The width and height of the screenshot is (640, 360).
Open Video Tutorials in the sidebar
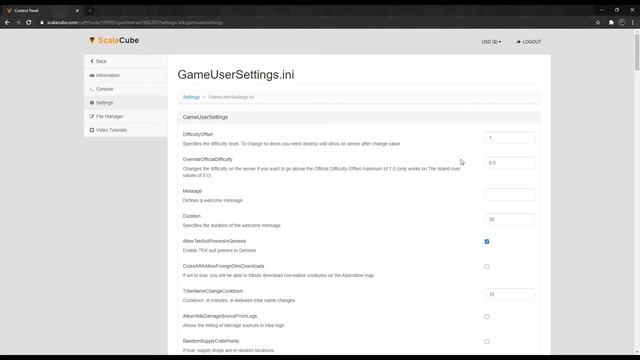126,130
